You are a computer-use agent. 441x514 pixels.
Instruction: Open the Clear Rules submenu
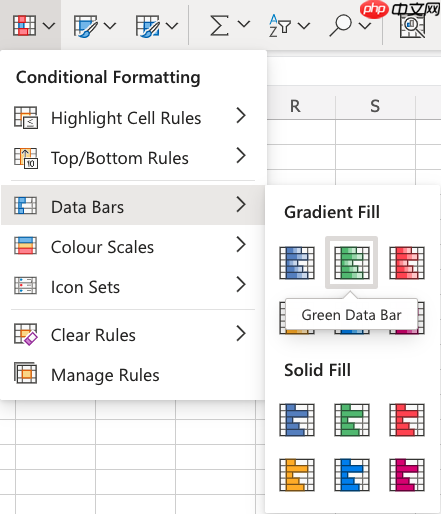[133, 335]
